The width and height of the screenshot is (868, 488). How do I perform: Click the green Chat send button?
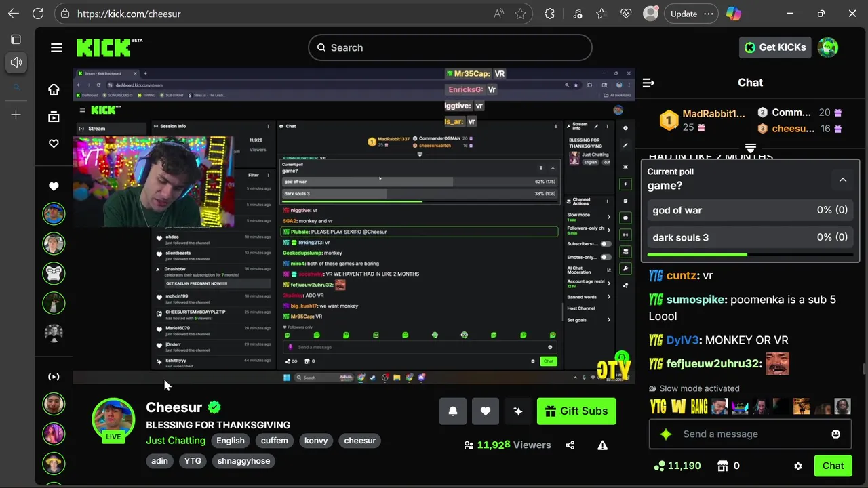pyautogui.click(x=833, y=466)
